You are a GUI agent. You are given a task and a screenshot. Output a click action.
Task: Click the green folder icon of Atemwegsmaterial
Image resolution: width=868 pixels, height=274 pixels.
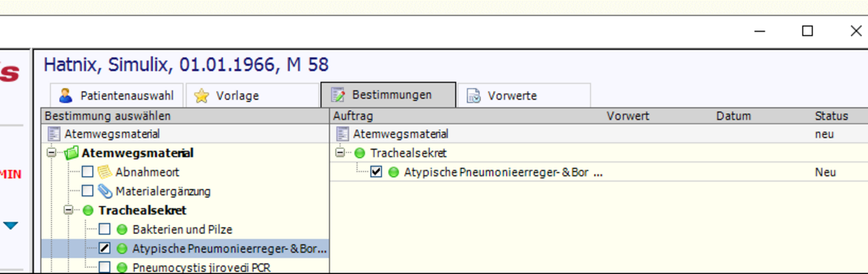click(x=72, y=153)
